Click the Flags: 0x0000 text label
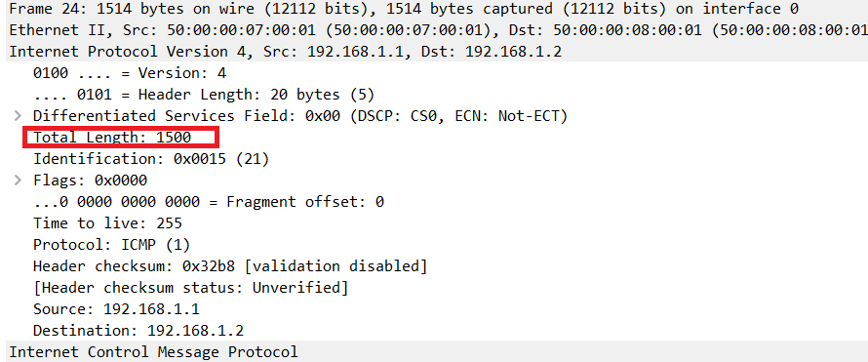 [x=91, y=181]
